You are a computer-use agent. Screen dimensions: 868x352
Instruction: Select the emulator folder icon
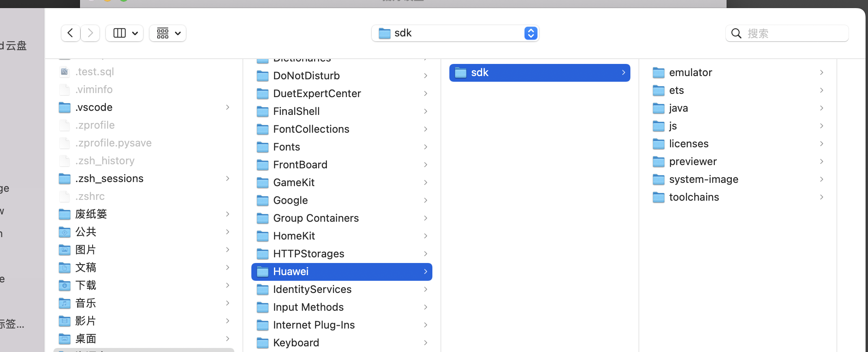pyautogui.click(x=659, y=73)
